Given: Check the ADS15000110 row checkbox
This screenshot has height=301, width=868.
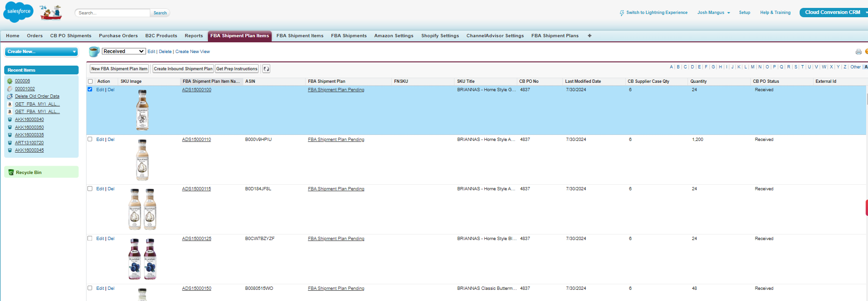Looking at the screenshot, I should 90,139.
